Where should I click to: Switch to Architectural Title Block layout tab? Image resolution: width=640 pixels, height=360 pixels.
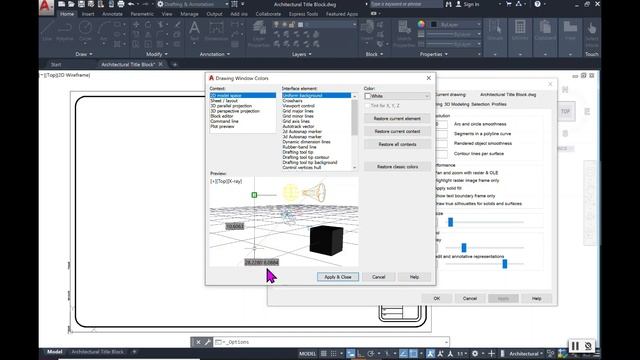[x=97, y=352]
